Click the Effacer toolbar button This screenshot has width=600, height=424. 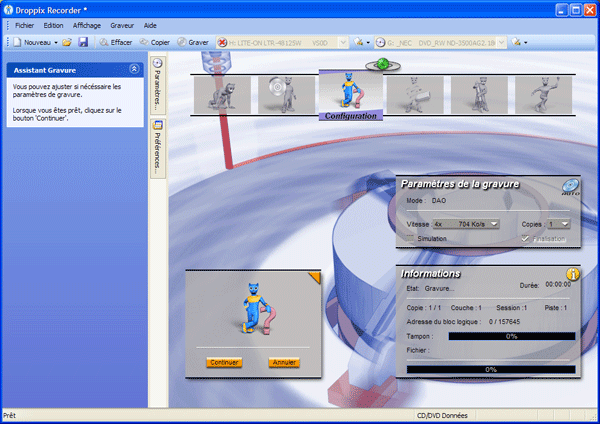coord(116,42)
